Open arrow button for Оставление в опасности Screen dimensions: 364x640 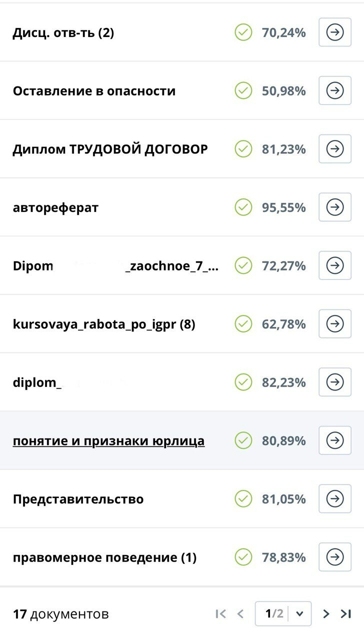tap(335, 90)
